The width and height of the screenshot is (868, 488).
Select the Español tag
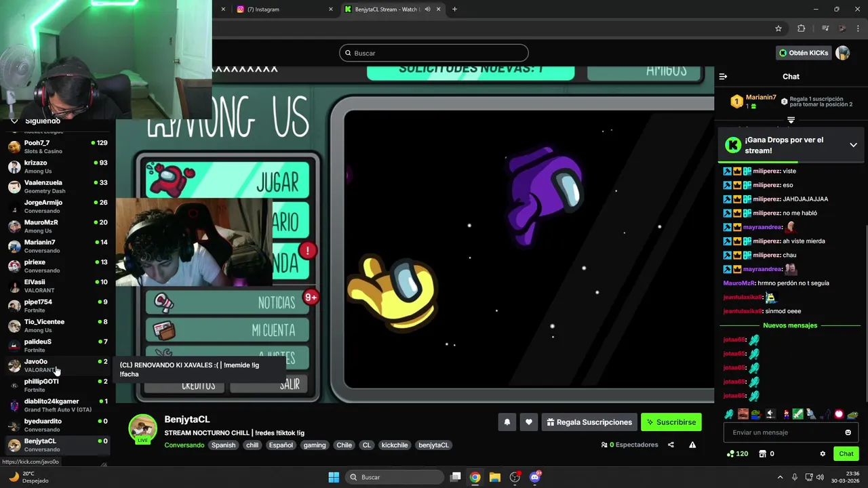point(281,445)
